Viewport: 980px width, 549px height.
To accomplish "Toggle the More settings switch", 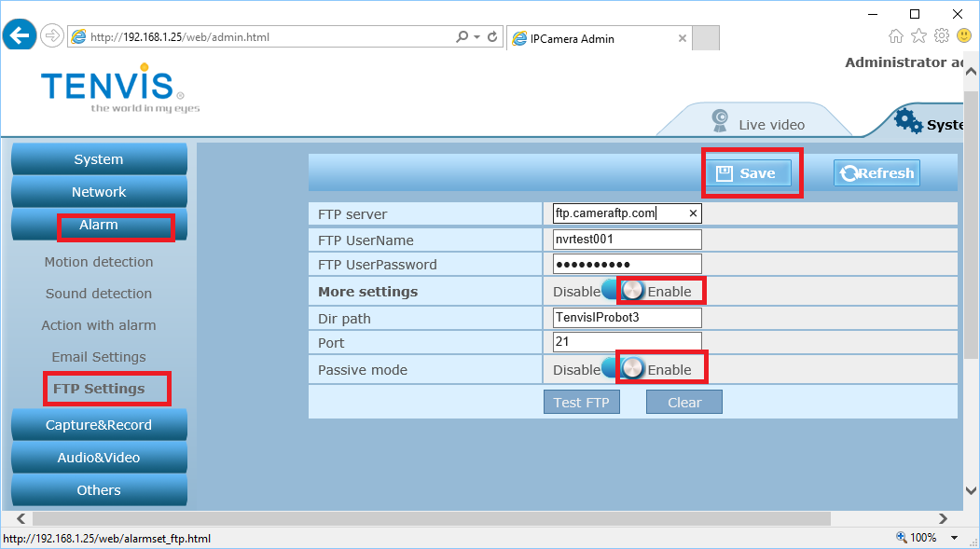I will coord(623,291).
